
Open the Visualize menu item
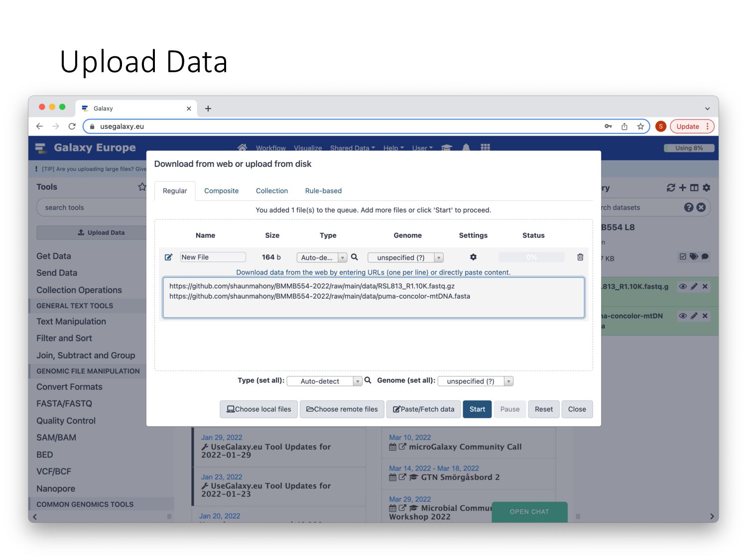[x=308, y=148]
